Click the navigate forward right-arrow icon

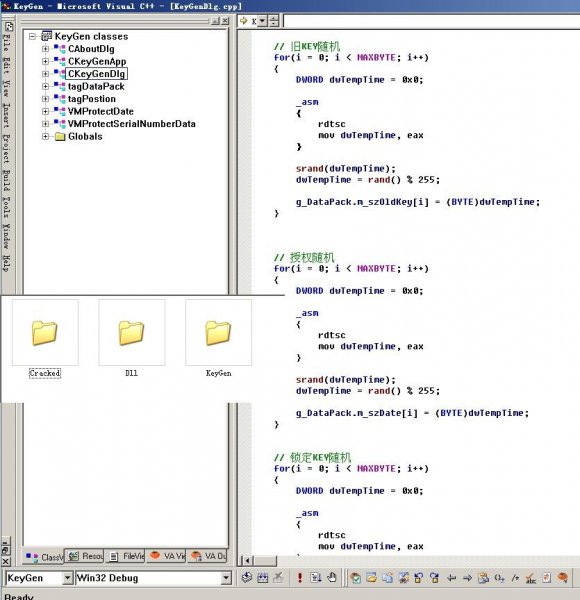[467, 577]
